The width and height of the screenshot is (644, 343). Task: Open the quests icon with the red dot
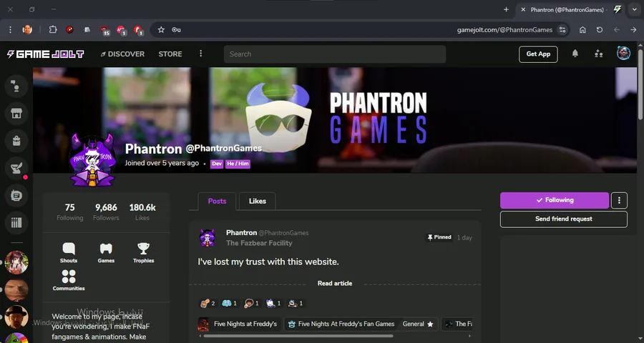click(x=16, y=168)
